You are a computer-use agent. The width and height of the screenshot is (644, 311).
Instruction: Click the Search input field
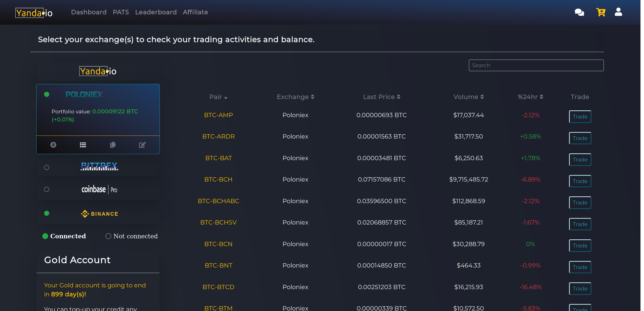(536, 65)
